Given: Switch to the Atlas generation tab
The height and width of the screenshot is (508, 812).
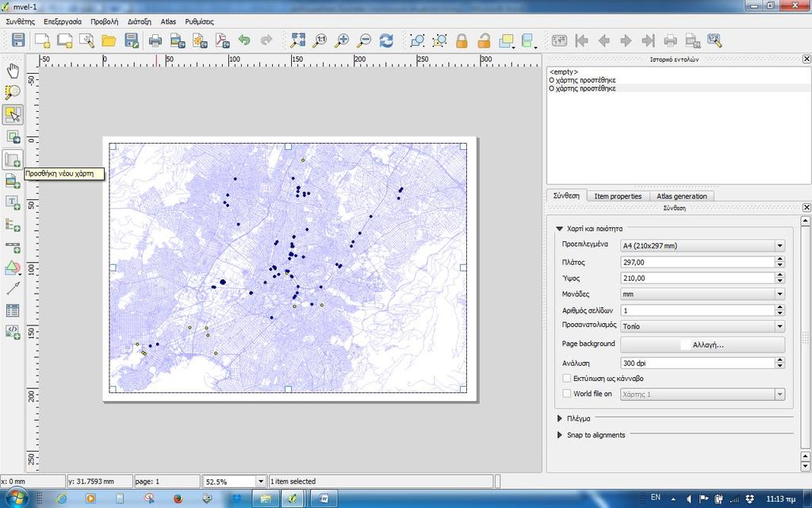Looking at the screenshot, I should (x=681, y=196).
